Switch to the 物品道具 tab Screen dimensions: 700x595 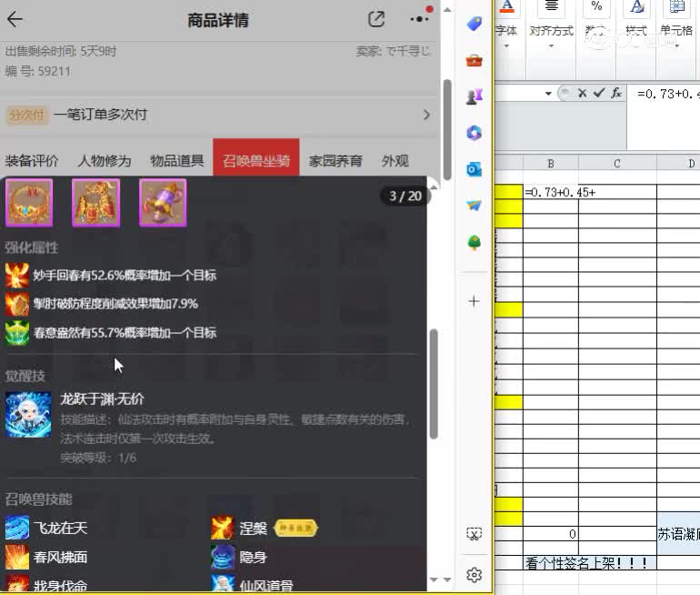[x=177, y=160]
